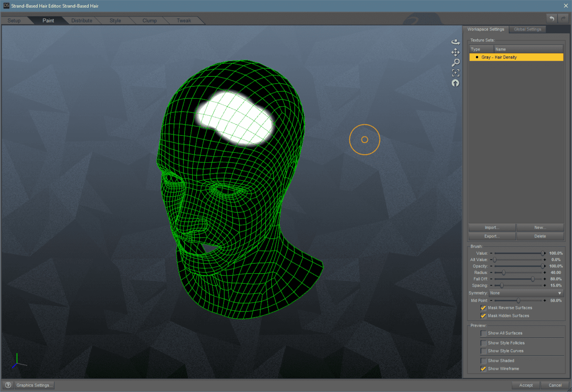This screenshot has height=392, width=572.
Task: Open Graphics Settings
Action: pyautogui.click(x=34, y=385)
